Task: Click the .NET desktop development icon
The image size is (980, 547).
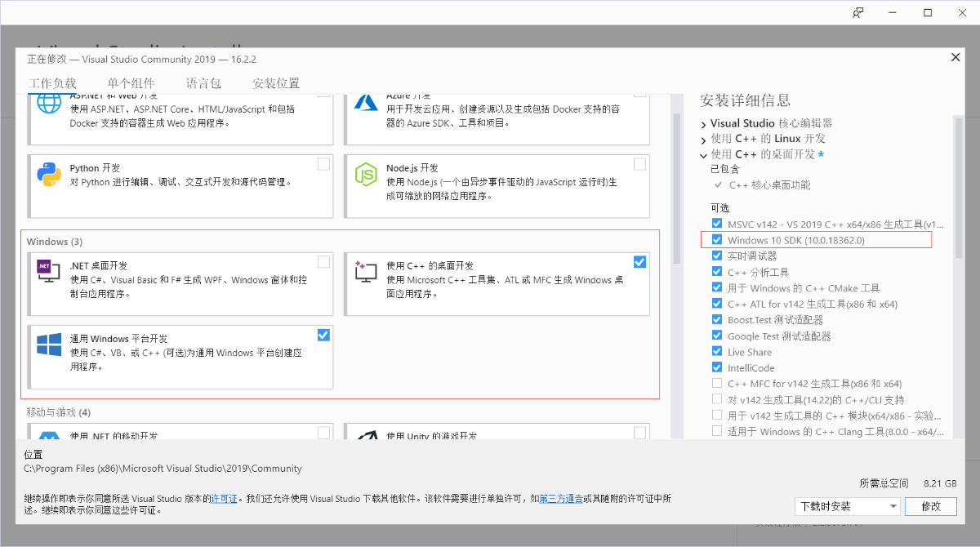Action: [x=49, y=272]
